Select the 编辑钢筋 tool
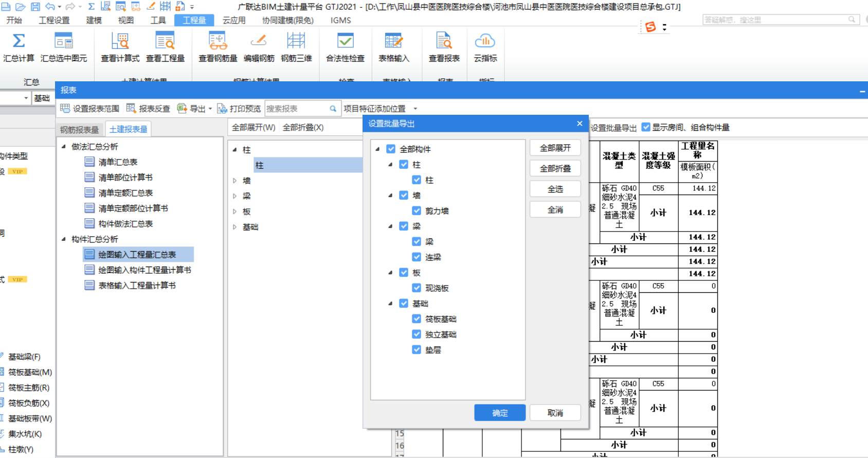The width and height of the screenshot is (868, 458). coord(259,47)
